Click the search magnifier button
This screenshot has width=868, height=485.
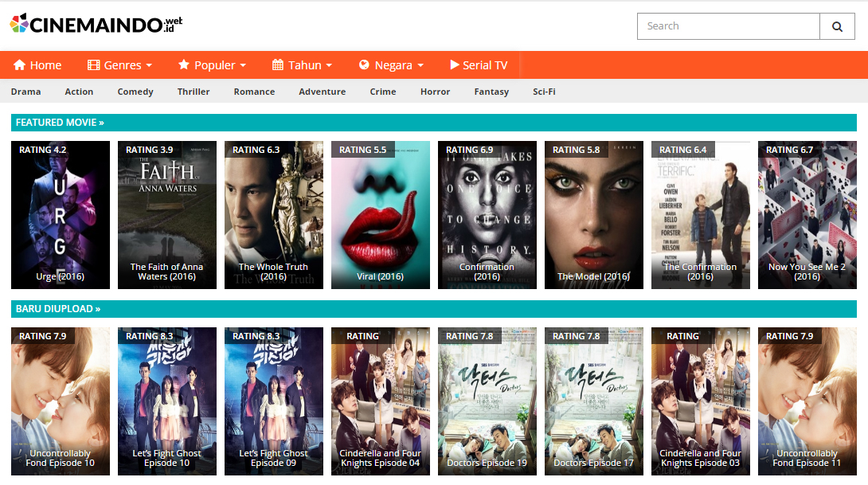(x=837, y=26)
